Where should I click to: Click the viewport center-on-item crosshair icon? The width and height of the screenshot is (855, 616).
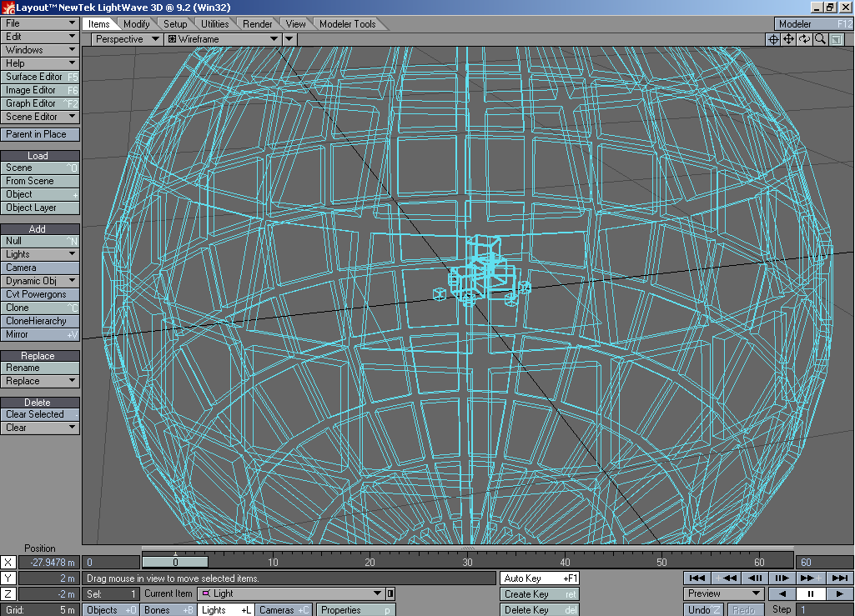[773, 39]
